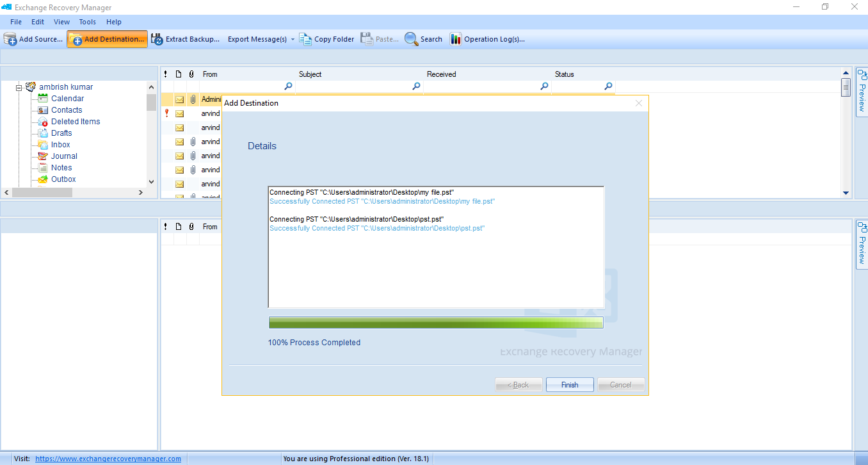868x465 pixels.
Task: Visit the exchangerecoverymanager.com link
Action: click(x=108, y=459)
